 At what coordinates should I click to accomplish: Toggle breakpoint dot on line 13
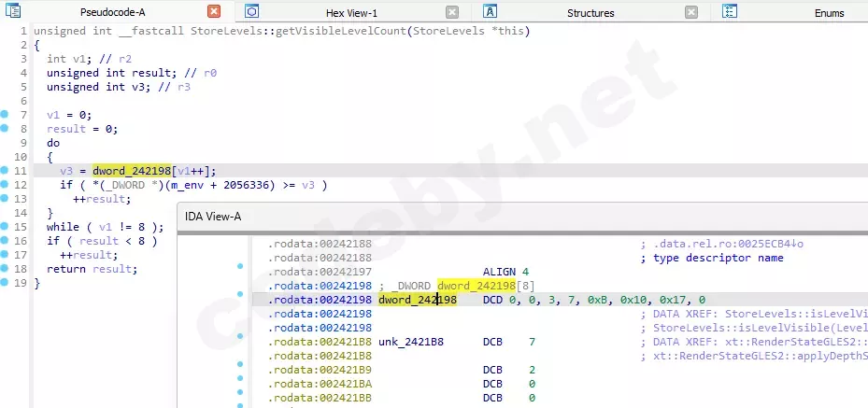coord(5,199)
